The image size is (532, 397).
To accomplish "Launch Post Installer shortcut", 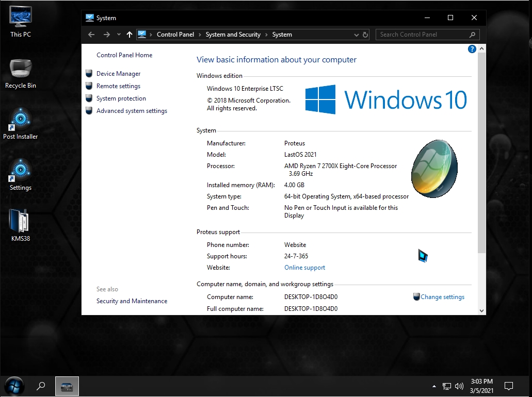I will pyautogui.click(x=20, y=124).
